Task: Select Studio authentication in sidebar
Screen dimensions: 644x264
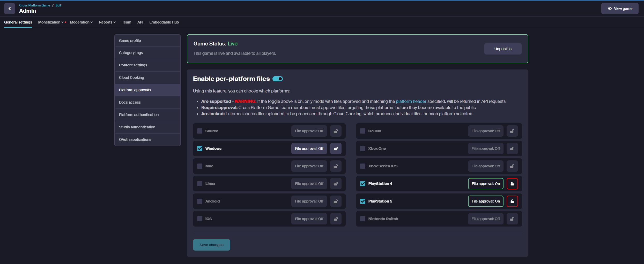Action: click(147, 127)
